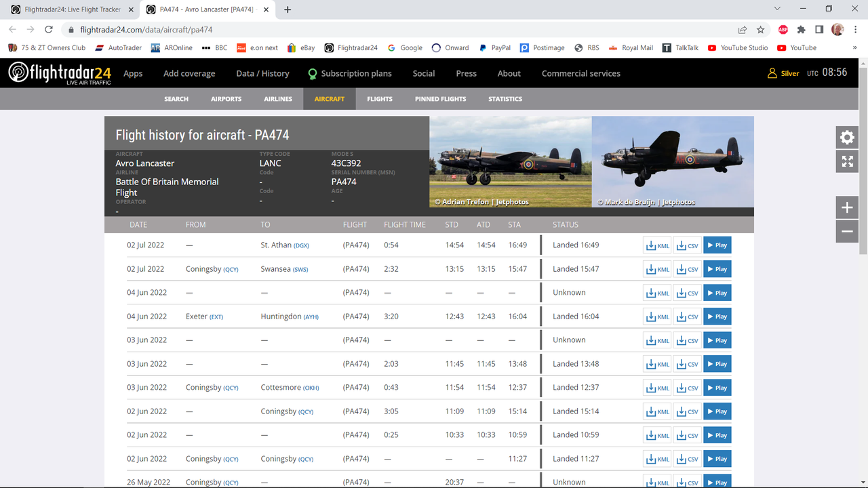Open the Mark de Bruijn Lancaster photo
Screen dimensions: 868x488
click(673, 161)
